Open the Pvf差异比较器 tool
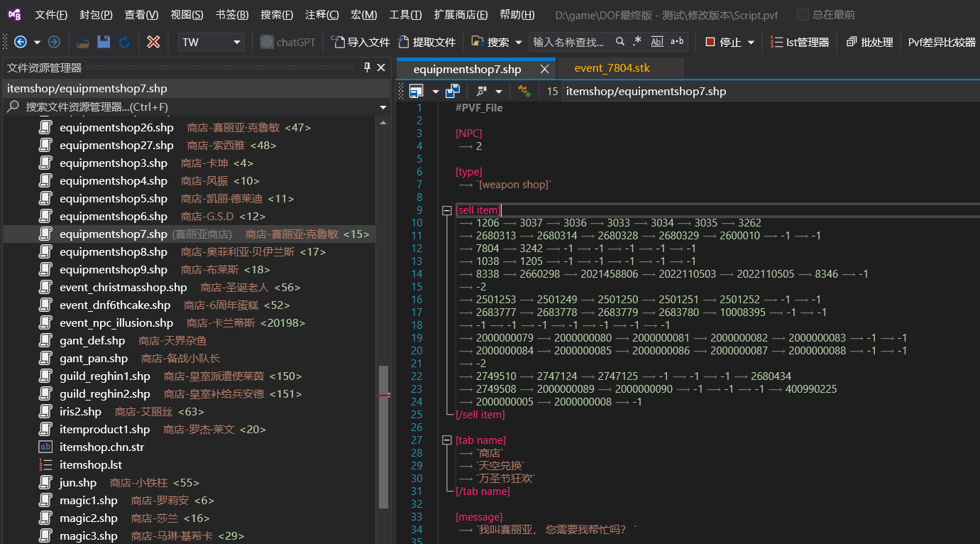 point(942,42)
